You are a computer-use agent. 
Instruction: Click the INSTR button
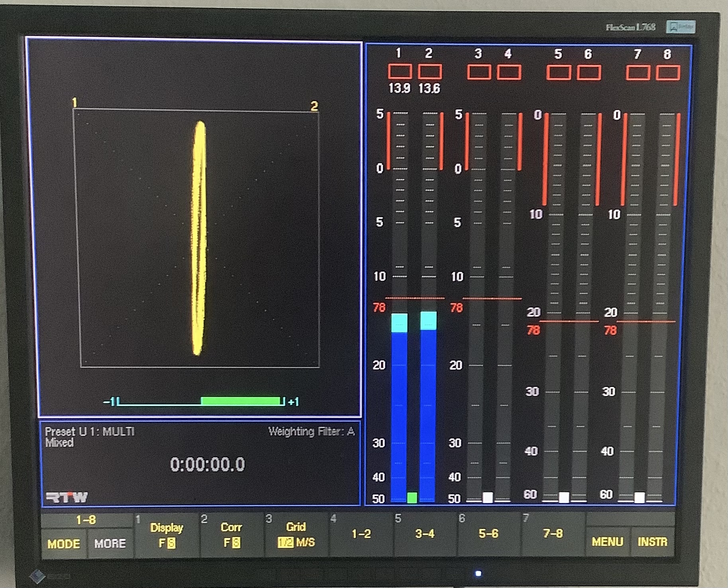[x=652, y=541]
